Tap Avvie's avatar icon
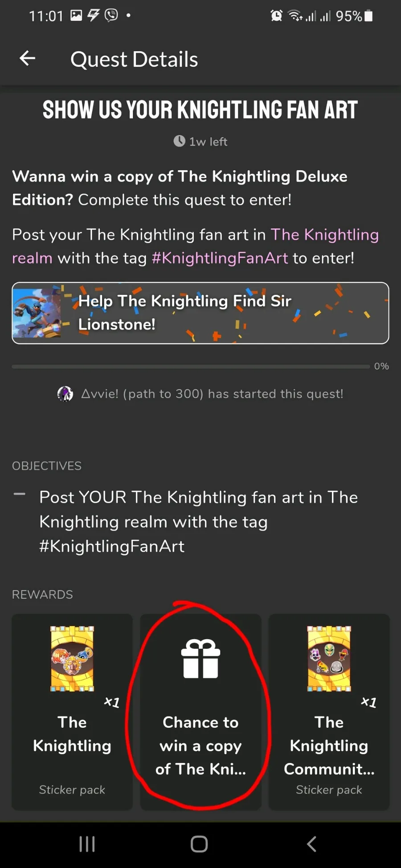This screenshot has height=868, width=401. (65, 394)
